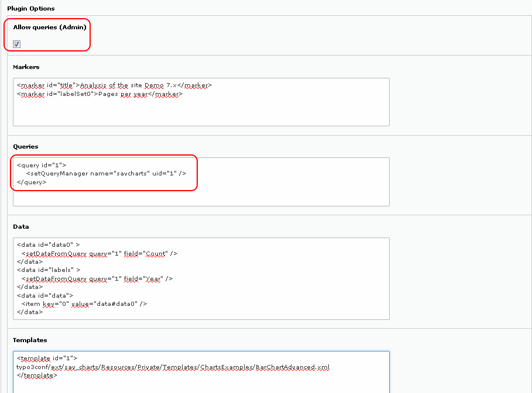Click the "Allow queries (Admin)" label

point(50,27)
